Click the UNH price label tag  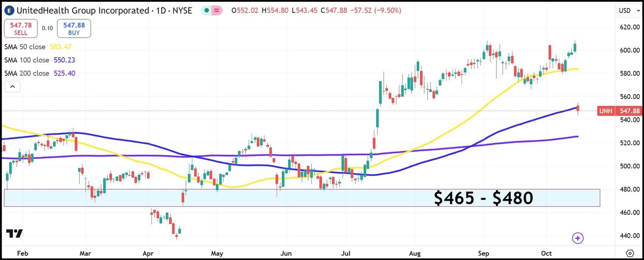pyautogui.click(x=606, y=111)
